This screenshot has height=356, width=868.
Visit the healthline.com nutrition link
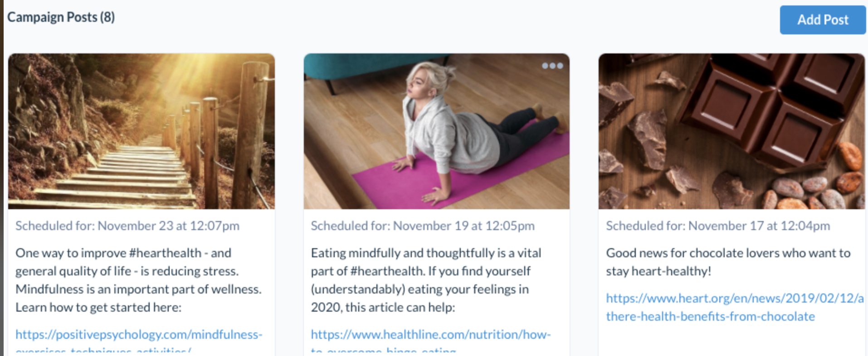coord(430,335)
